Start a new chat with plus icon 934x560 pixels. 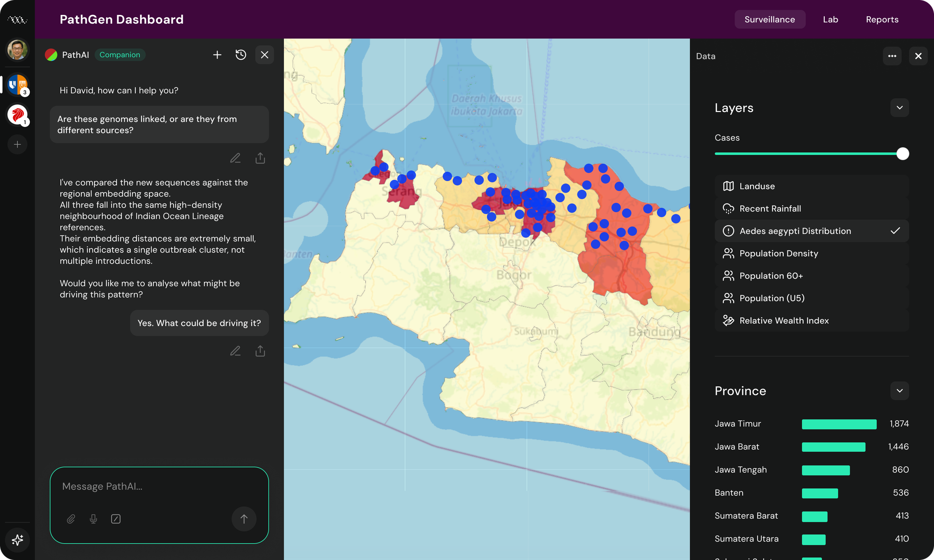(217, 55)
